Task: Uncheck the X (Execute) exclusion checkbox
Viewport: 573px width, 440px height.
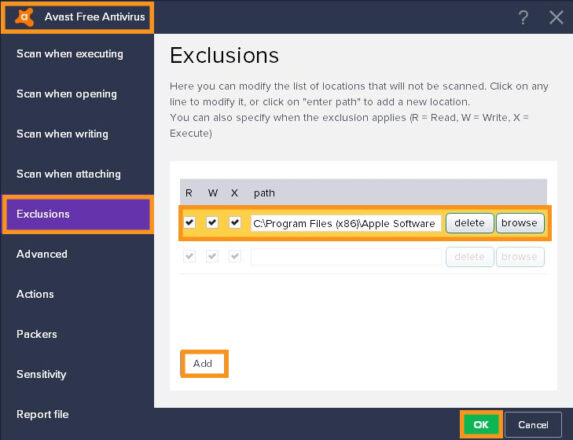Action: [x=235, y=223]
